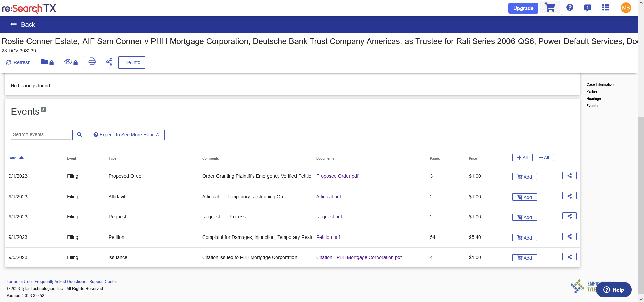Click the re:SearchTX logo

(29, 8)
